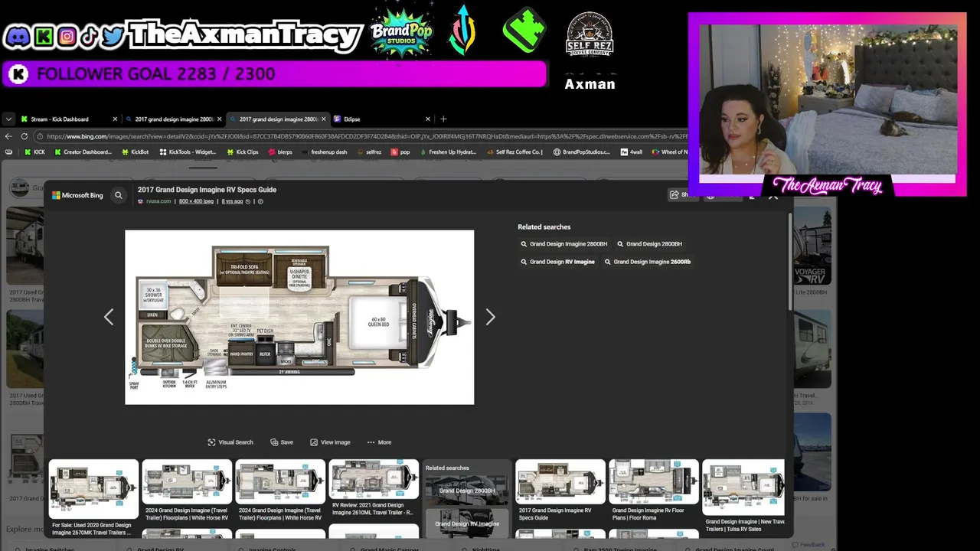Open the Freshen Up Hydrat... bookmark
The width and height of the screenshot is (980, 551).
tap(448, 152)
